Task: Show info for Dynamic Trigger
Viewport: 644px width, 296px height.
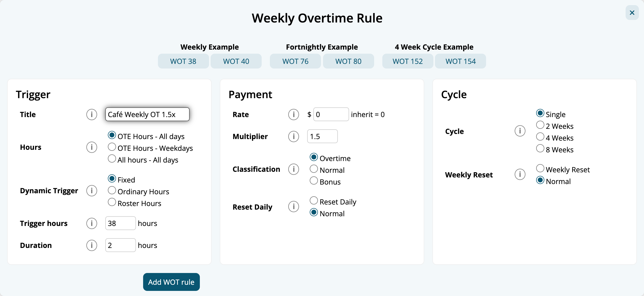Action: pos(91,191)
